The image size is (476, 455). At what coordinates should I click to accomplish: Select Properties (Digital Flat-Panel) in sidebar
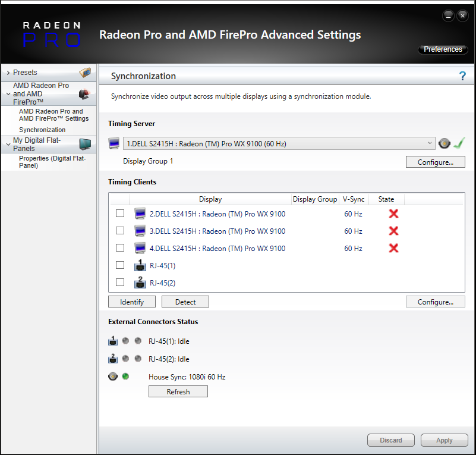(x=53, y=162)
